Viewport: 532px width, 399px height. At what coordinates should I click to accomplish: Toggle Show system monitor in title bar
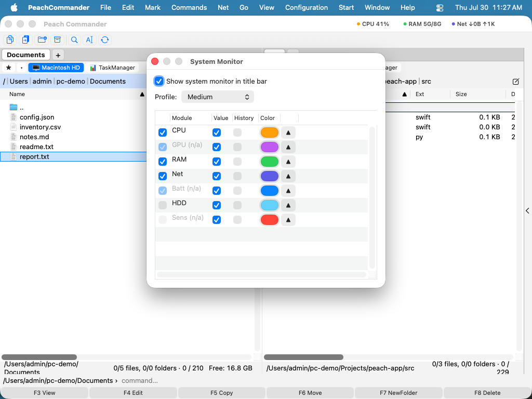[159, 81]
